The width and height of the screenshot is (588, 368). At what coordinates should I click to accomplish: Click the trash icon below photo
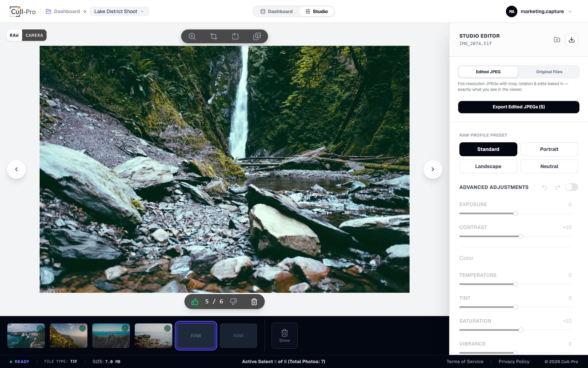pos(254,302)
